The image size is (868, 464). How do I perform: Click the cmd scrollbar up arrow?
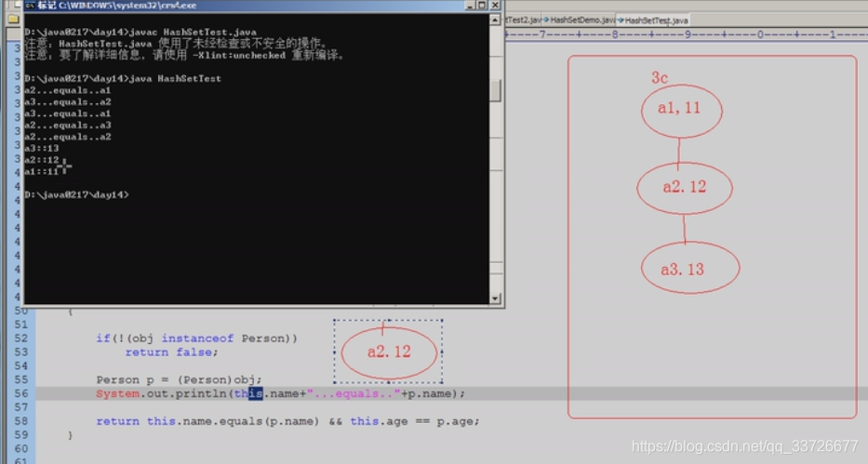click(x=496, y=20)
